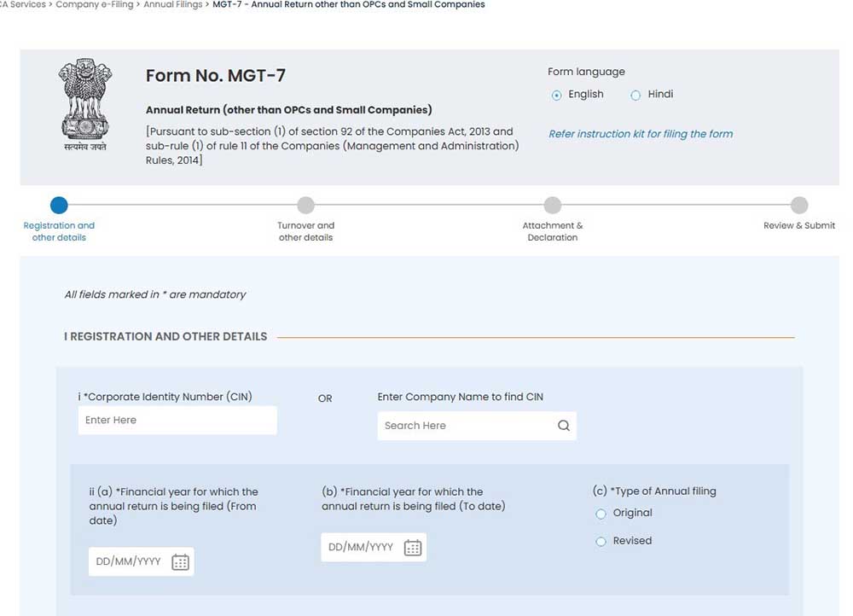Go to Registration and other details step
The height and width of the screenshot is (616, 853).
59,231
